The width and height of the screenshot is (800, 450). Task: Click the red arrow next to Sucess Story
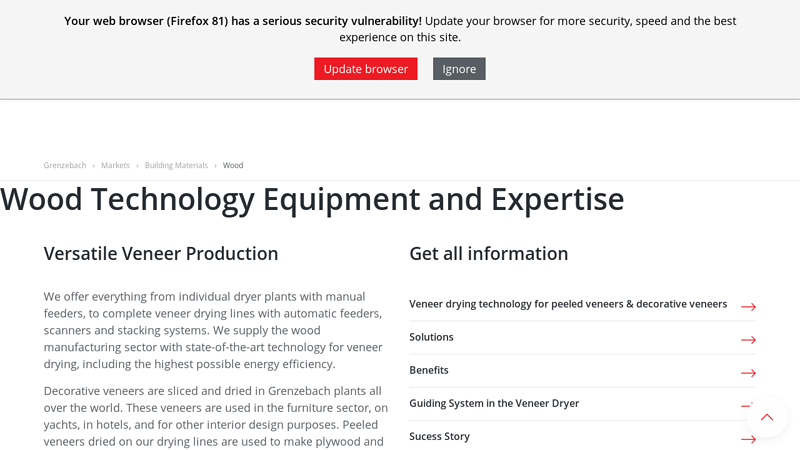click(x=748, y=438)
